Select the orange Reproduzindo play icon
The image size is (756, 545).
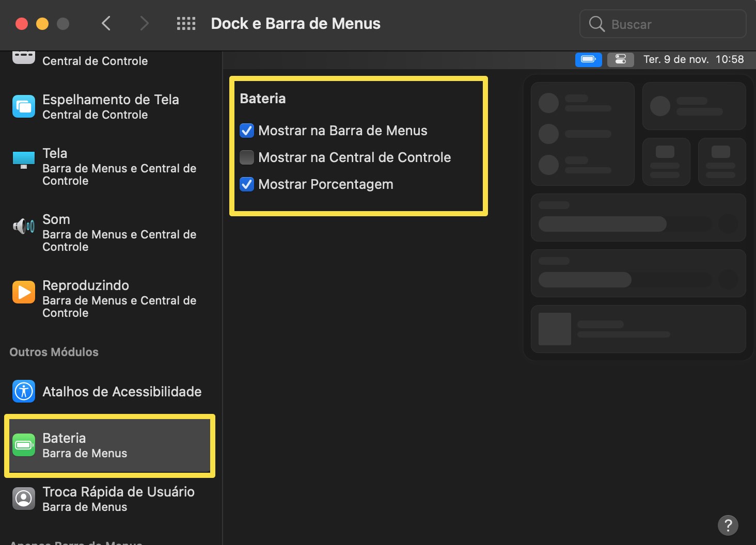tap(24, 292)
